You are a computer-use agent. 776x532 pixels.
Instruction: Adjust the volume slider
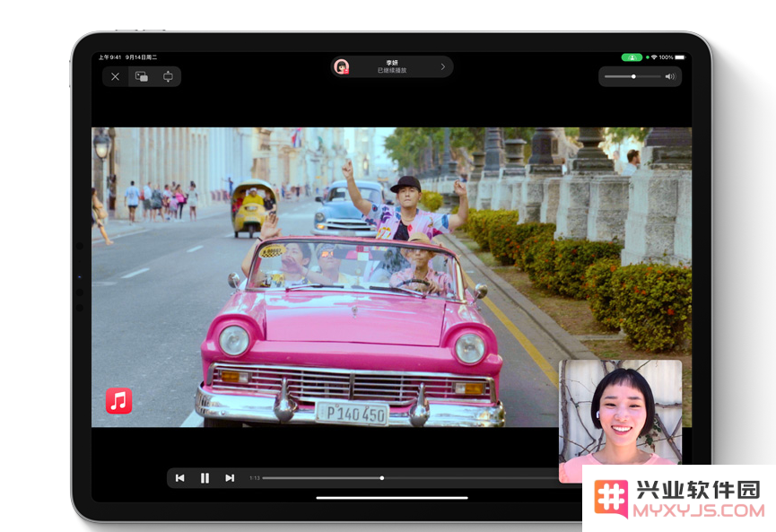click(632, 77)
